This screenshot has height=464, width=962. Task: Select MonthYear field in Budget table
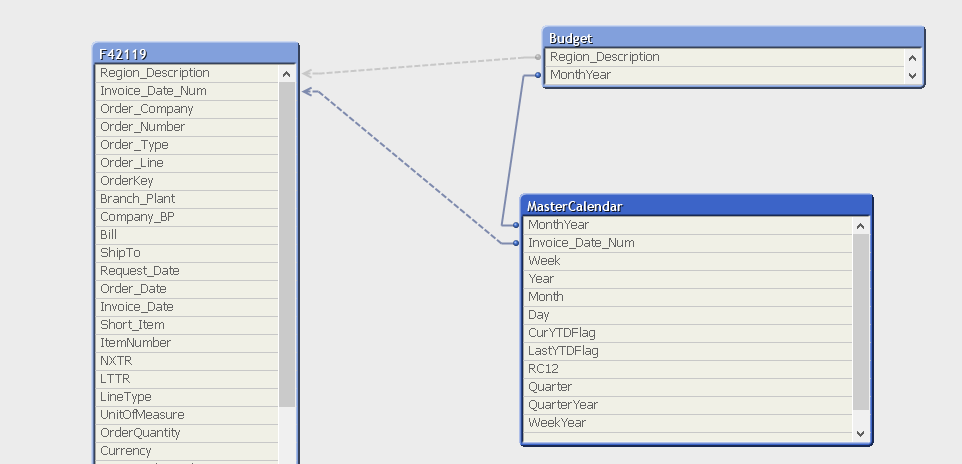(x=725, y=75)
